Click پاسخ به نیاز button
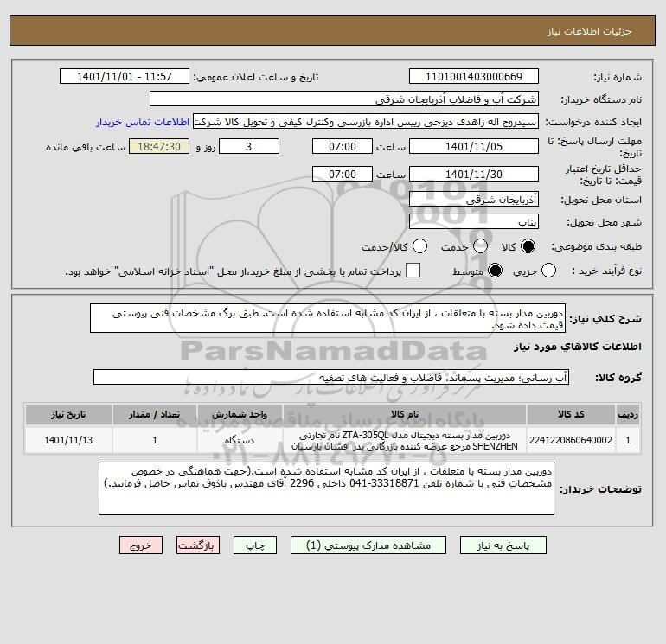The image size is (666, 644). point(503,545)
